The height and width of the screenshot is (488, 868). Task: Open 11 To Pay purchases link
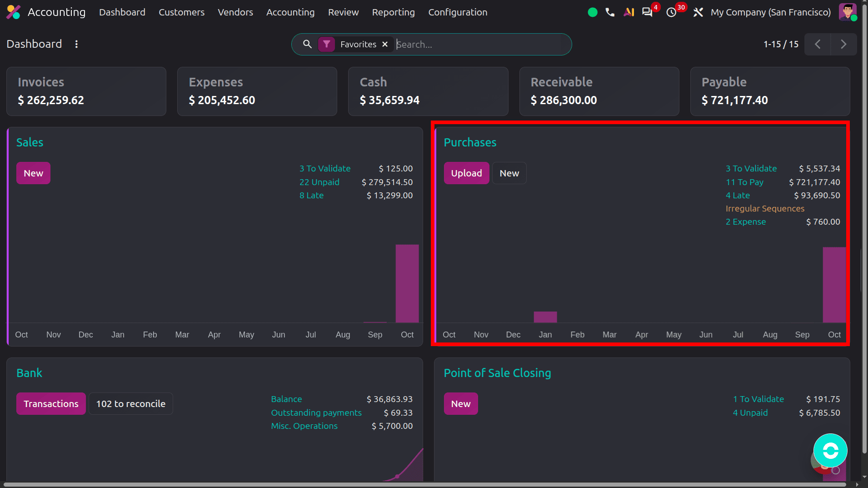coord(744,182)
